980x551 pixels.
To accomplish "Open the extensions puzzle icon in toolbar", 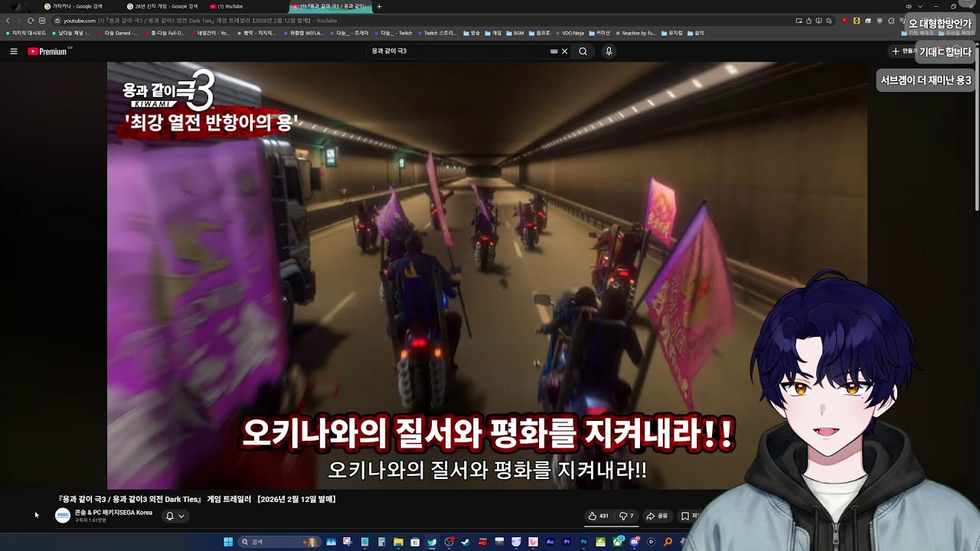I will 891,21.
